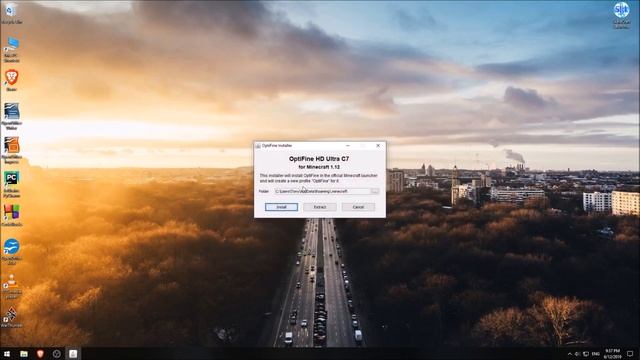This screenshot has width=640, height=360.
Task: Click the "for Minecraft 1.12" text
Action: [319, 167]
